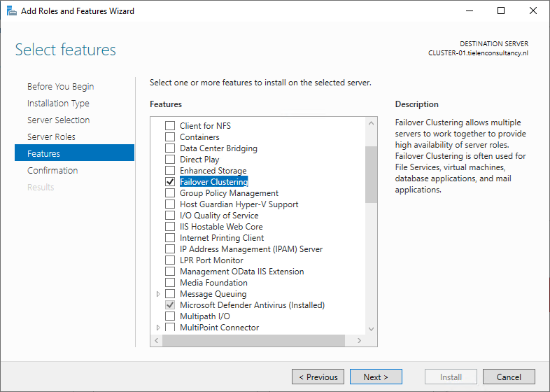Tick the Multipath I/O checkbox
The width and height of the screenshot is (550, 392).
tap(170, 316)
